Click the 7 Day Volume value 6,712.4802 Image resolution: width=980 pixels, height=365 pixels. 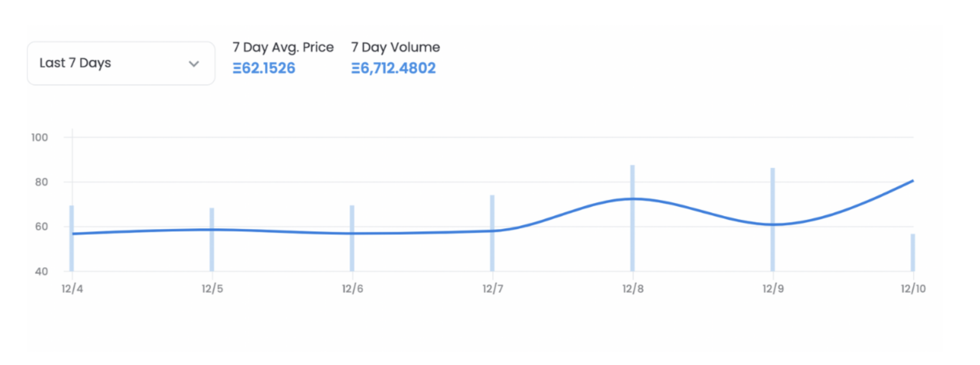[393, 68]
